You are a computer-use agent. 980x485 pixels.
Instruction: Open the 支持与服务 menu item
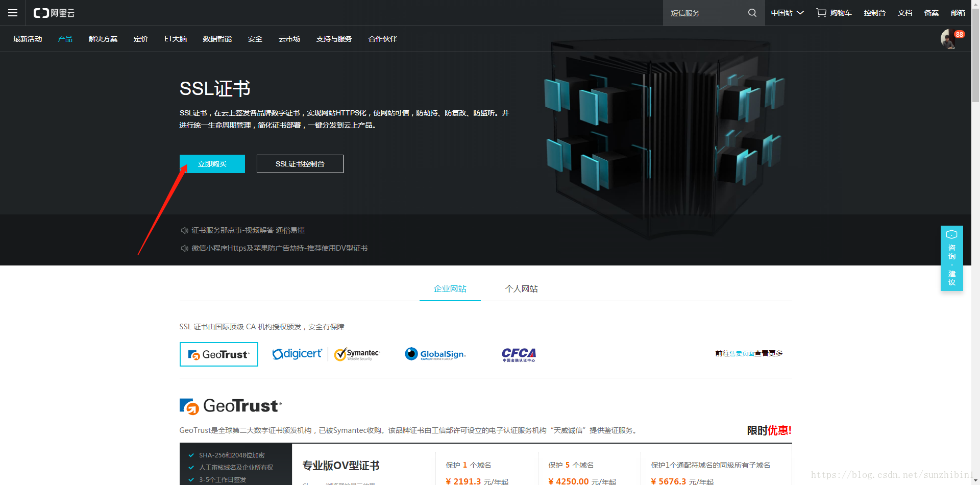[334, 39]
